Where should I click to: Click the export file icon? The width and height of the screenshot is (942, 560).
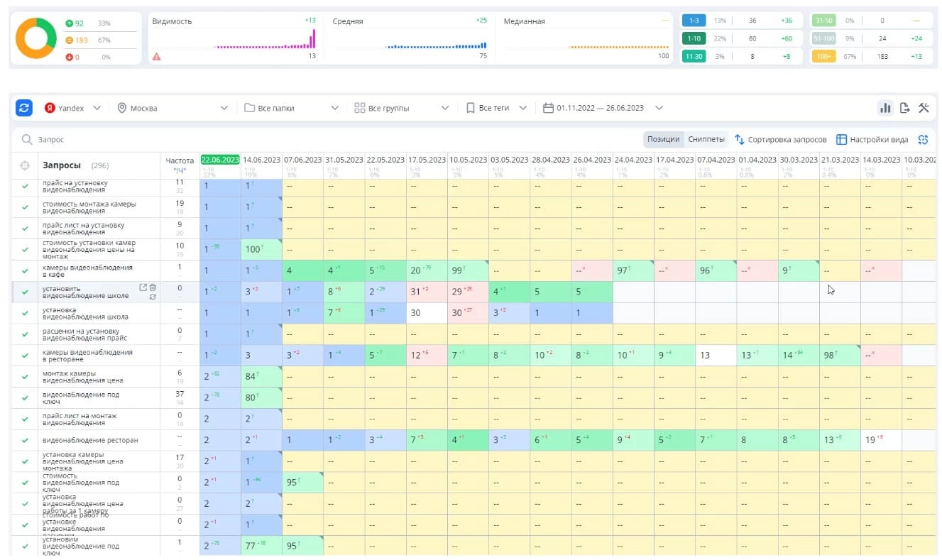[x=904, y=108]
